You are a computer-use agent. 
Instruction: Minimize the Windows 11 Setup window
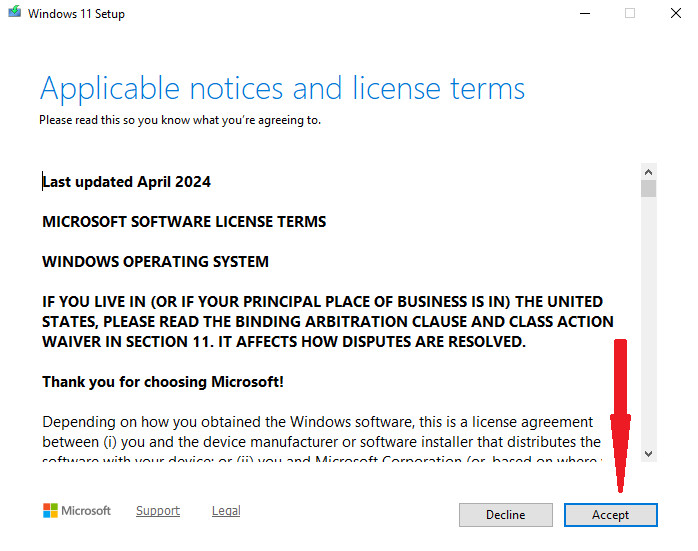click(585, 13)
